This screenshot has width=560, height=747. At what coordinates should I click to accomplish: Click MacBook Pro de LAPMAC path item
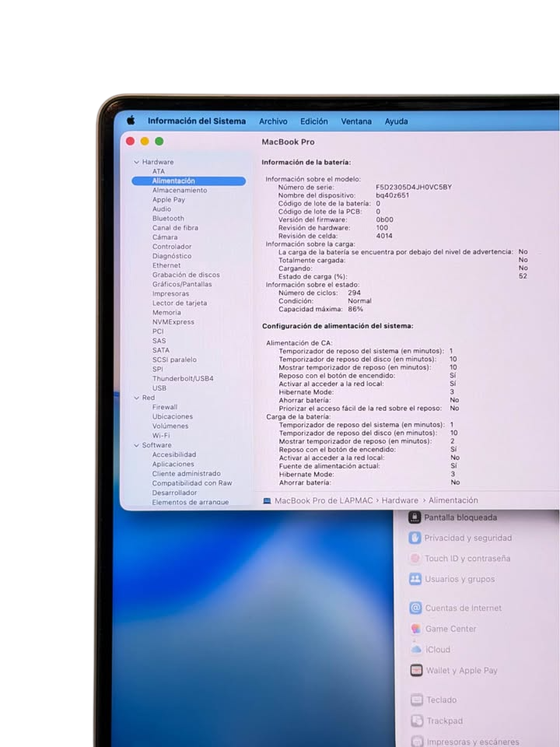324,500
